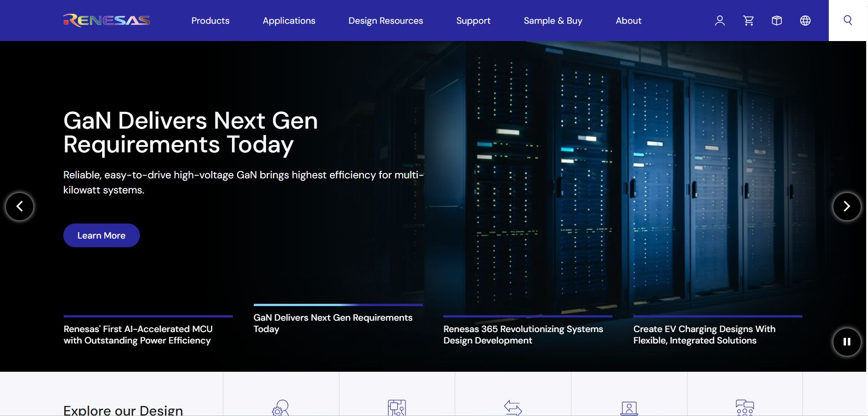The width and height of the screenshot is (868, 416).
Task: Open the Support menu
Action: coord(473,21)
